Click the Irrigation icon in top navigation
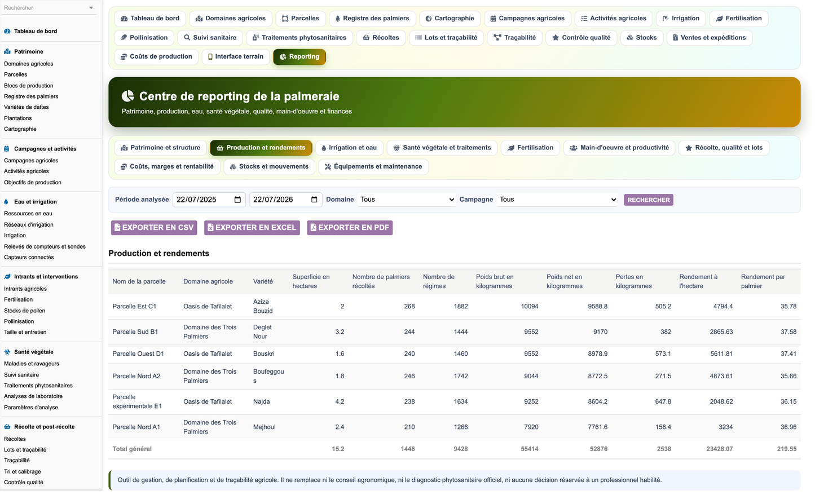815x504 pixels. click(666, 19)
